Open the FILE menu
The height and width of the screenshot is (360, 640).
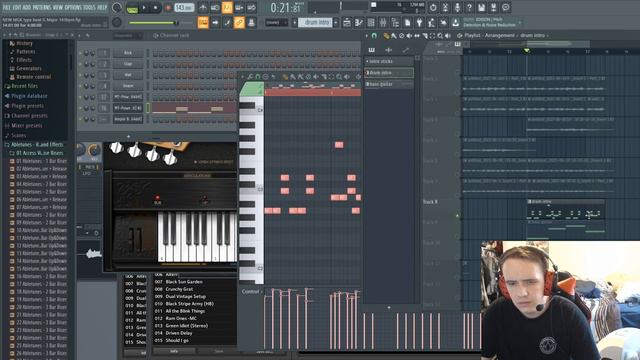point(7,7)
